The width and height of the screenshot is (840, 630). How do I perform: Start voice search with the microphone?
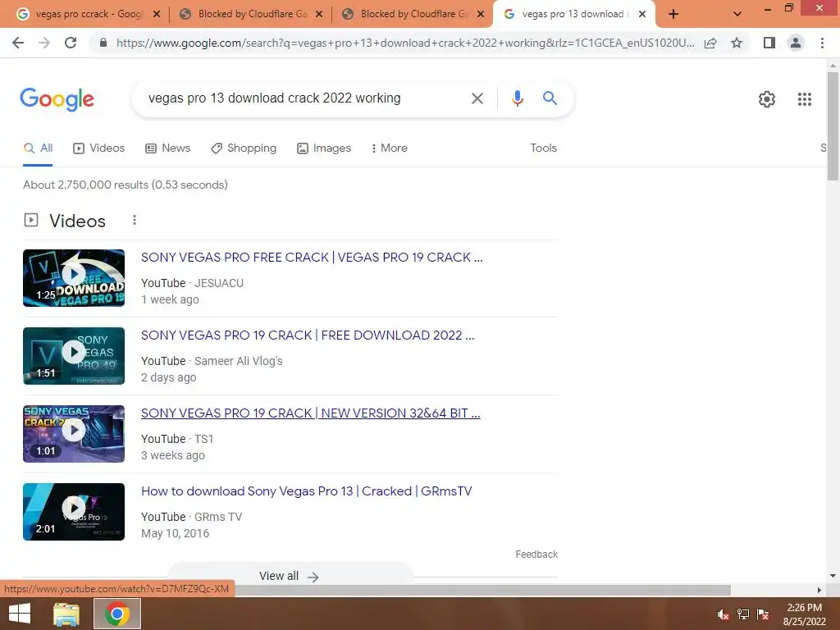point(517,98)
